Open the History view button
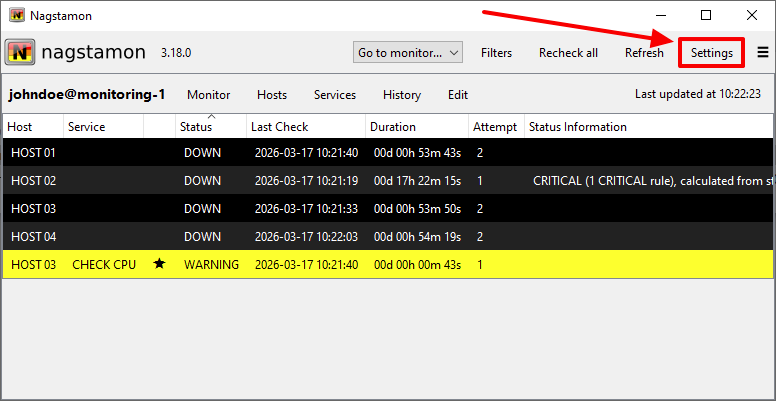 click(x=401, y=95)
